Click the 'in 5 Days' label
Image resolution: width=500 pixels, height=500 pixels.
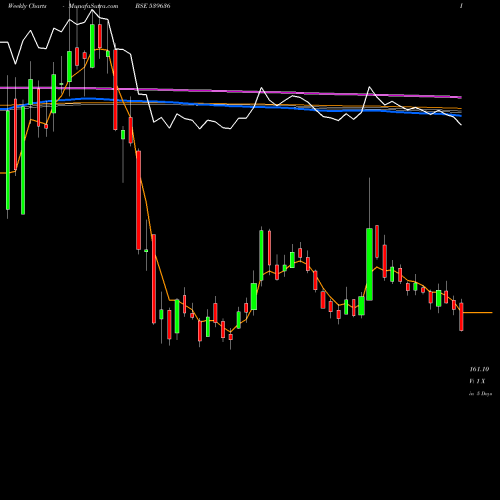(x=480, y=394)
